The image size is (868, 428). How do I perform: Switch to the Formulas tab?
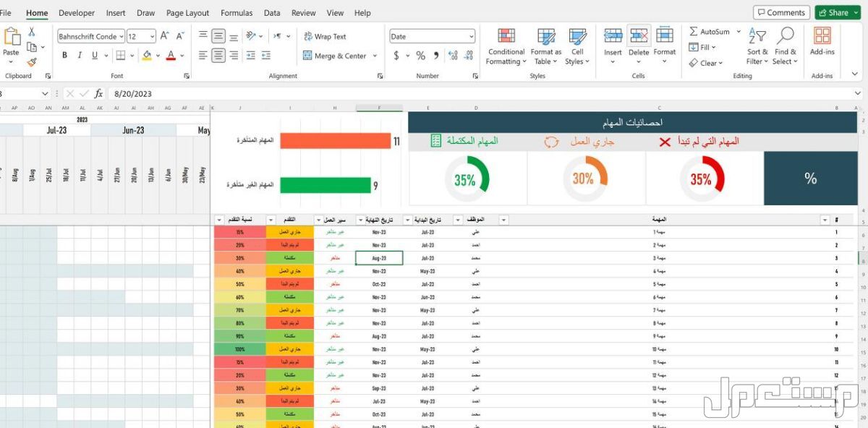(x=237, y=13)
